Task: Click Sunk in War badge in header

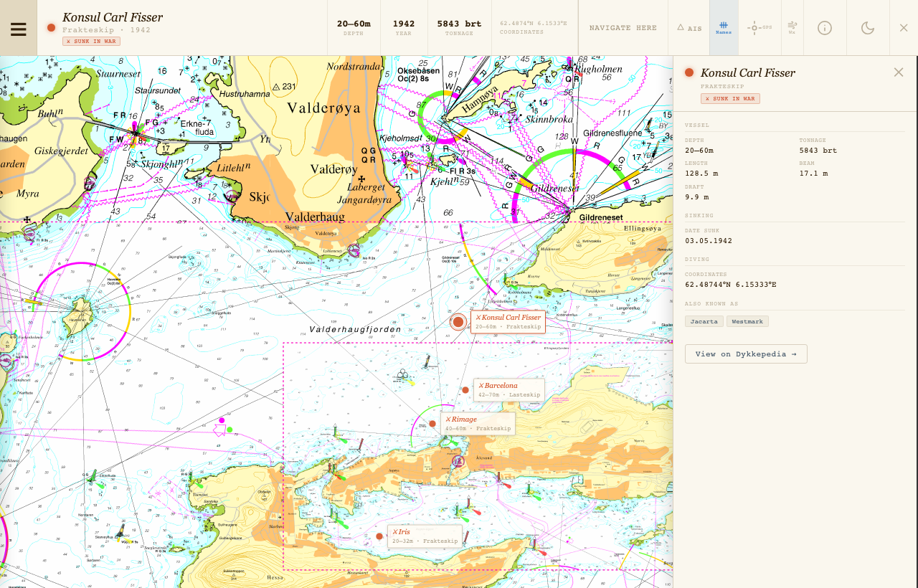Action: (x=91, y=41)
